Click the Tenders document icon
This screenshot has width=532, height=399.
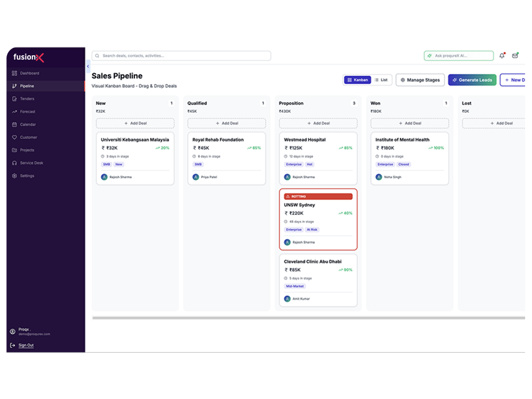click(x=14, y=99)
